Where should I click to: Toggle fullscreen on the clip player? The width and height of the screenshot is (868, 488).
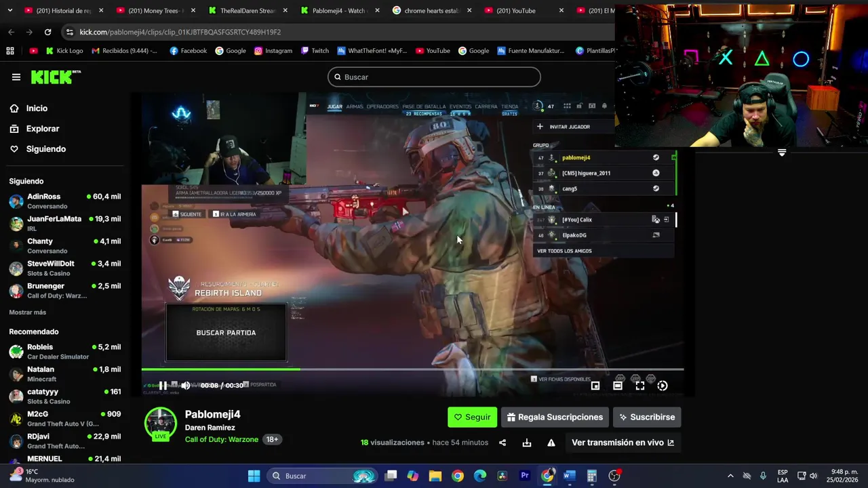tap(639, 386)
